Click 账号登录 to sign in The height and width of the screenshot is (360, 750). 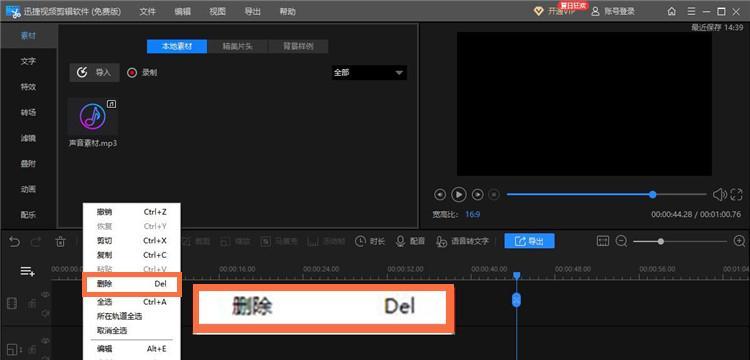(x=614, y=11)
